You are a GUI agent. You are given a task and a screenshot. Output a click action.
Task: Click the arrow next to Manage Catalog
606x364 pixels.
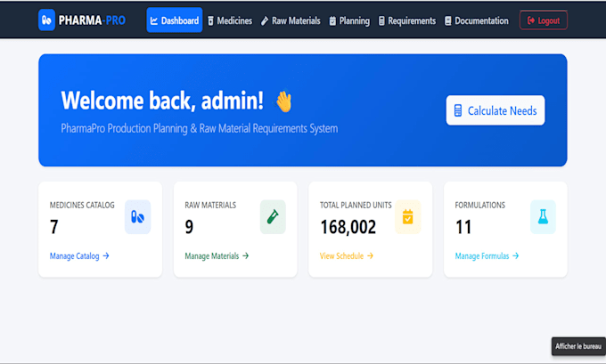tap(106, 256)
